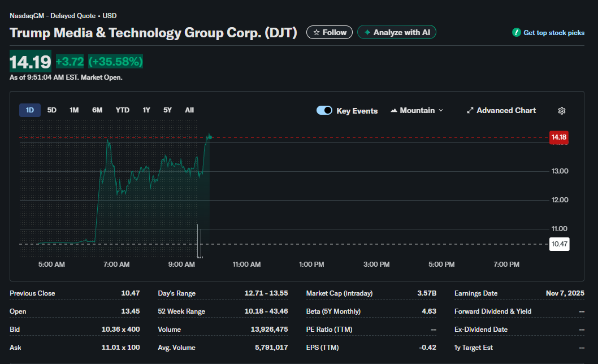Click the Ask value 11.01 x 100
The image size is (598, 364).
tap(120, 348)
